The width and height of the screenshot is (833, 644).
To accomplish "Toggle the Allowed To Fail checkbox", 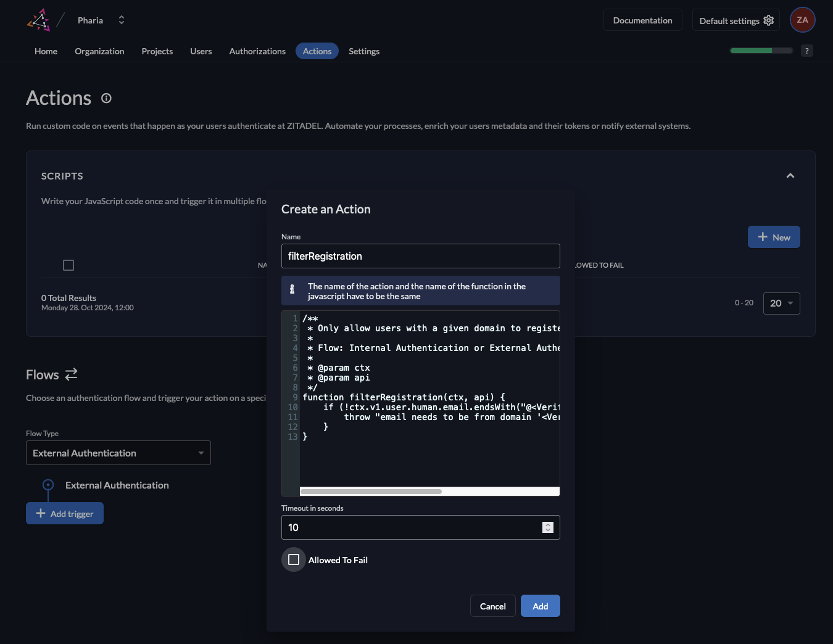I will click(x=294, y=559).
